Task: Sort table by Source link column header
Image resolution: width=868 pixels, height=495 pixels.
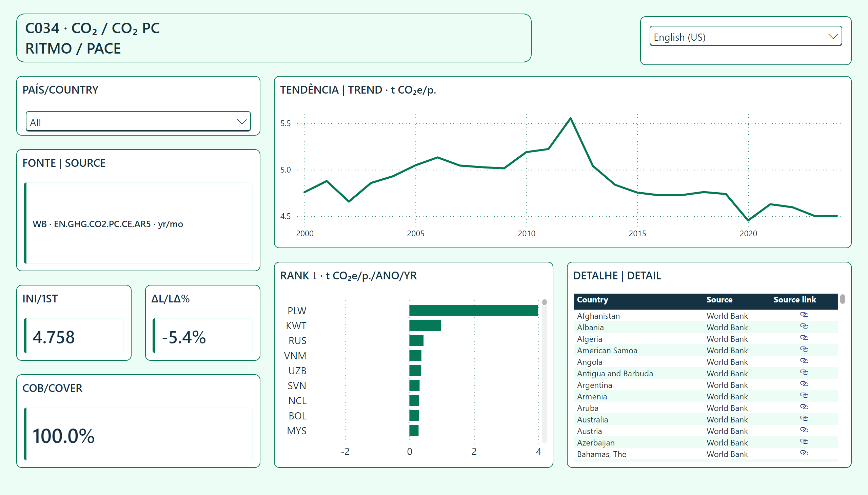Action: coord(794,300)
